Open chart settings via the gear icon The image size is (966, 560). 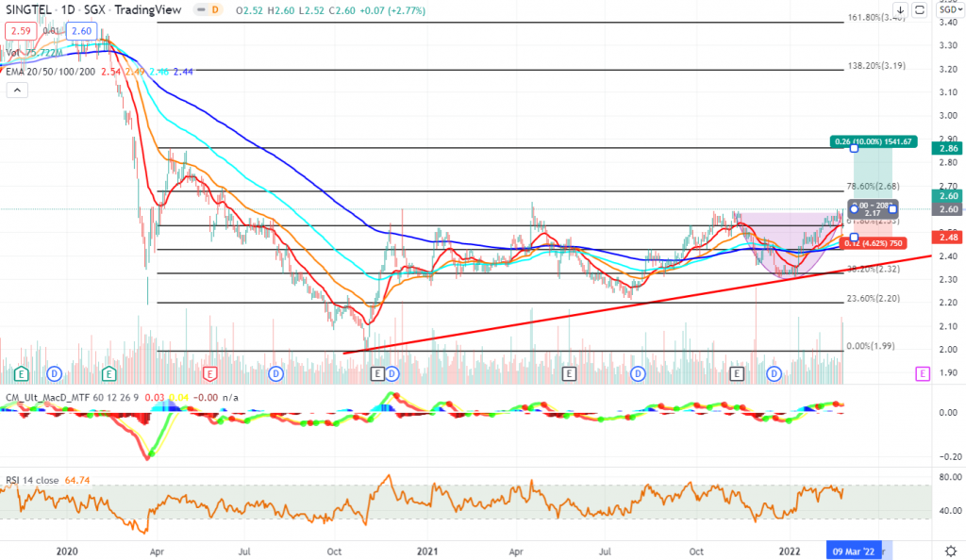[951, 551]
